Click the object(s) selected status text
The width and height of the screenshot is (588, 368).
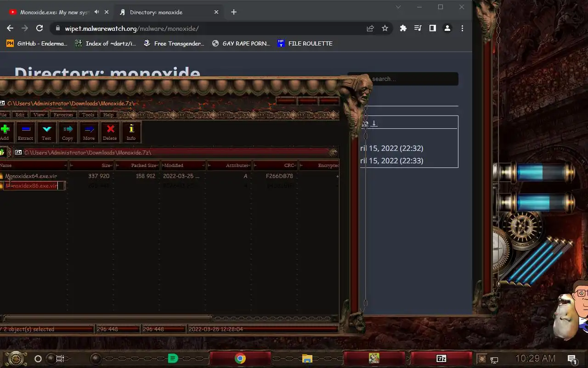[28, 329]
